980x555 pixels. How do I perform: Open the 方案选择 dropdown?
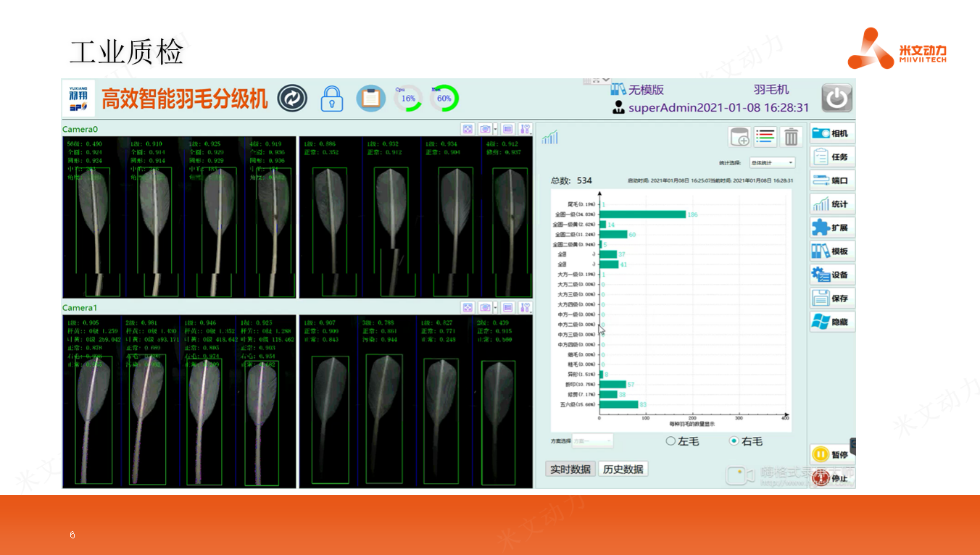click(592, 441)
